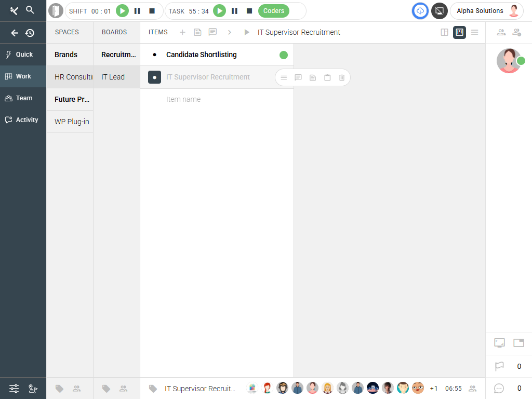Expand the +1 more members indicator
This screenshot has width=532, height=399.
[x=434, y=389]
